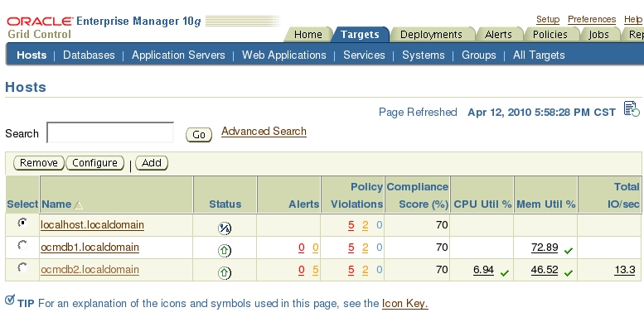The height and width of the screenshot is (322, 644).
Task: Click ocmdb1.localdomain up status arrow icon
Action: click(225, 250)
